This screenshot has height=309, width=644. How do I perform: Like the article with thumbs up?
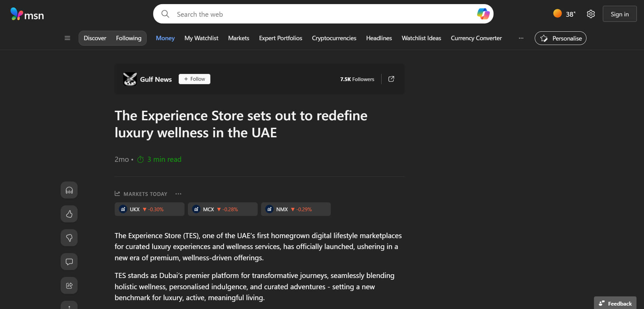(69, 214)
